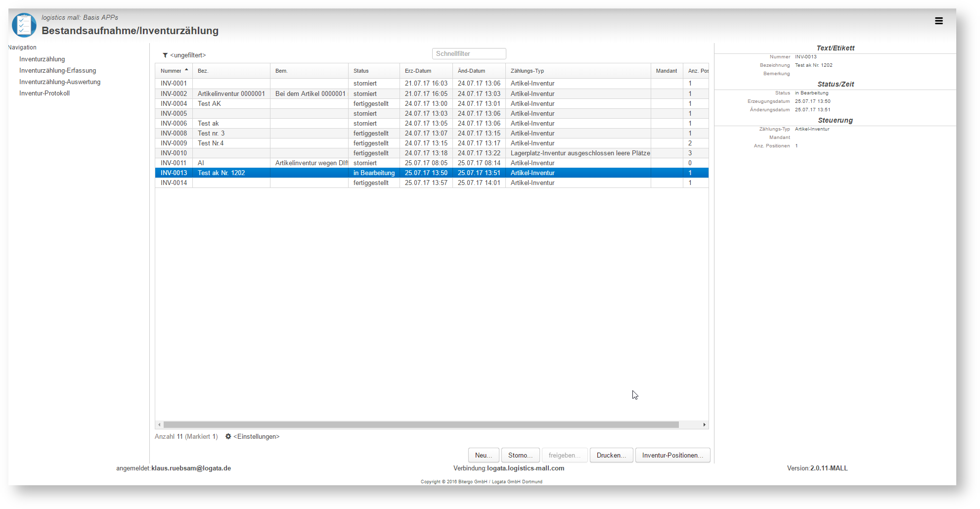Select row INV-0010
980x509 pixels.
(x=432, y=153)
